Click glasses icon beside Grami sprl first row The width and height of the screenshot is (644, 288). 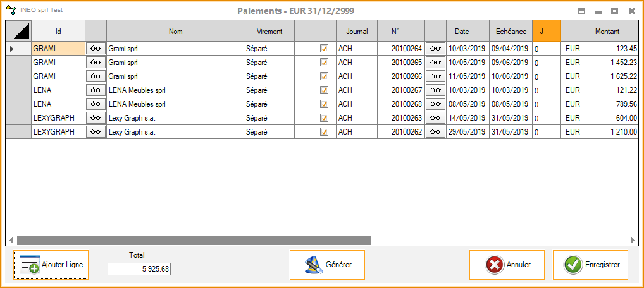coord(96,49)
